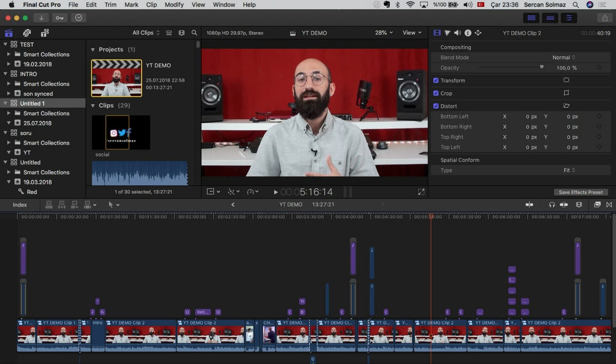Uncheck the Crop effect checkbox
This screenshot has width=616, height=364.
pos(436,93)
